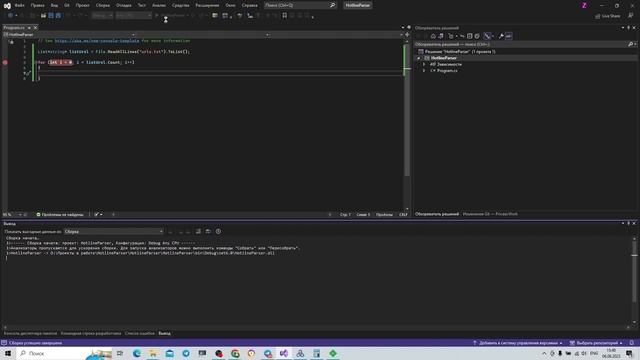Click the Save All toolbar icon
This screenshot has width=640, height=360.
(58, 16)
